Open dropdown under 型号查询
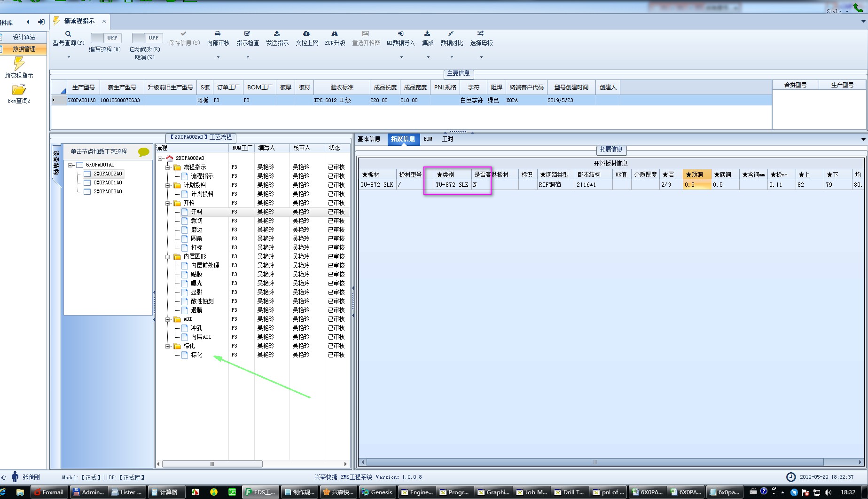Image resolution: width=868 pixels, height=499 pixels. (69, 57)
